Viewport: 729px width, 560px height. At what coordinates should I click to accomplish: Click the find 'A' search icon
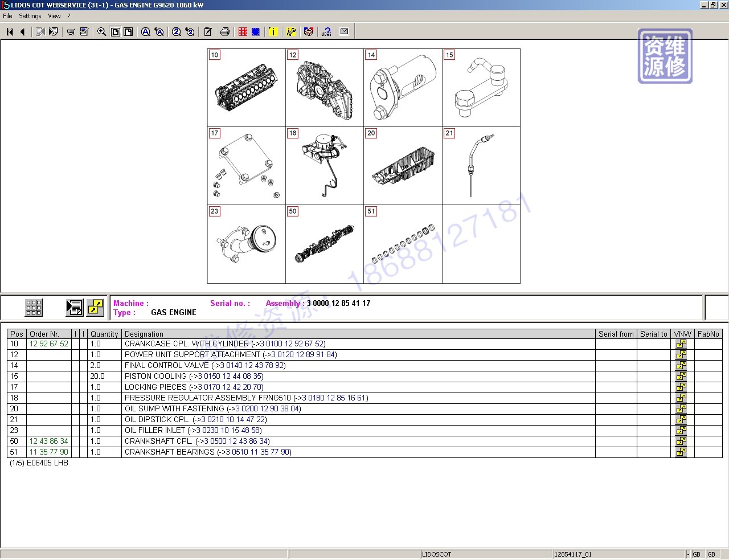pyautogui.click(x=145, y=32)
